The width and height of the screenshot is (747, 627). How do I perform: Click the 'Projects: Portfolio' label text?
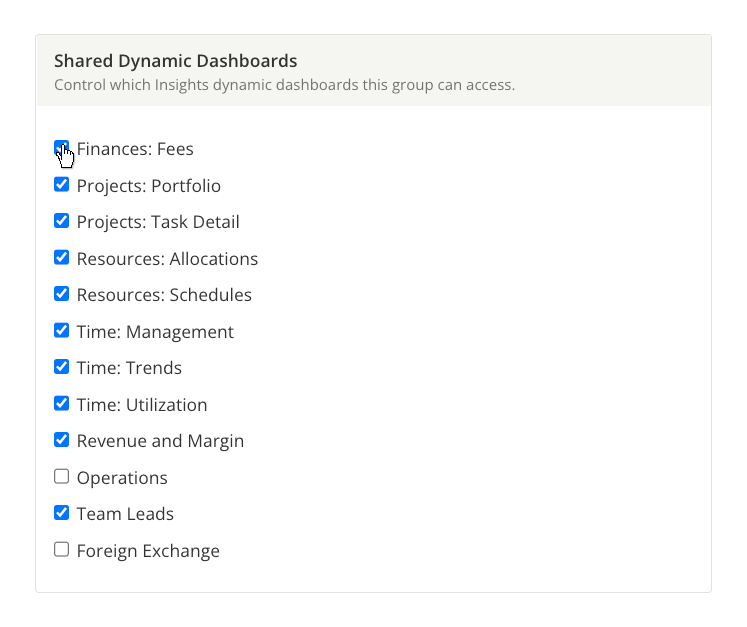coord(149,186)
